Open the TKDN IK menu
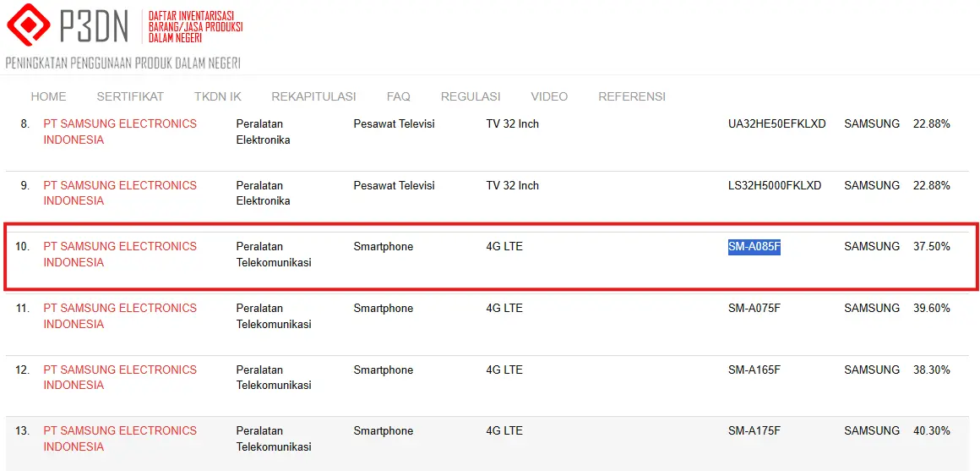The height and width of the screenshot is (471, 980). point(217,97)
